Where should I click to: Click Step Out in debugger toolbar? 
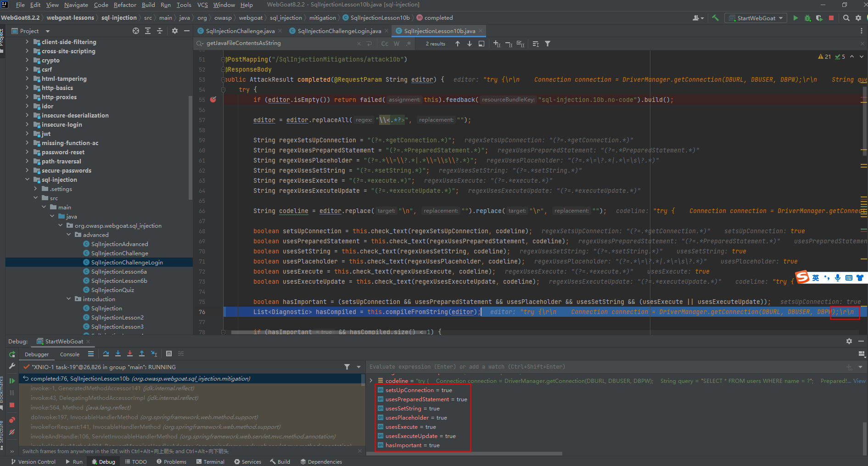[x=142, y=354]
